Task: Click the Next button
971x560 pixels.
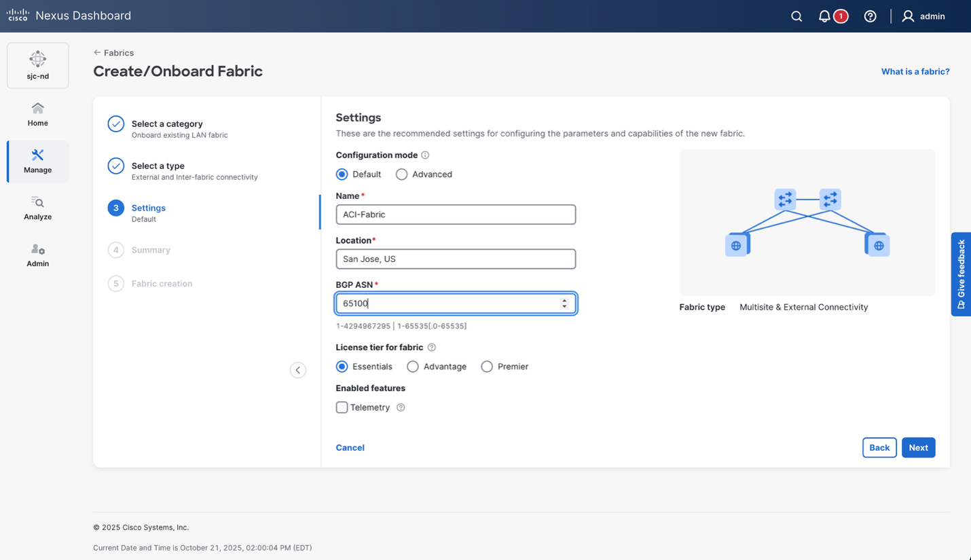Action: (x=918, y=447)
